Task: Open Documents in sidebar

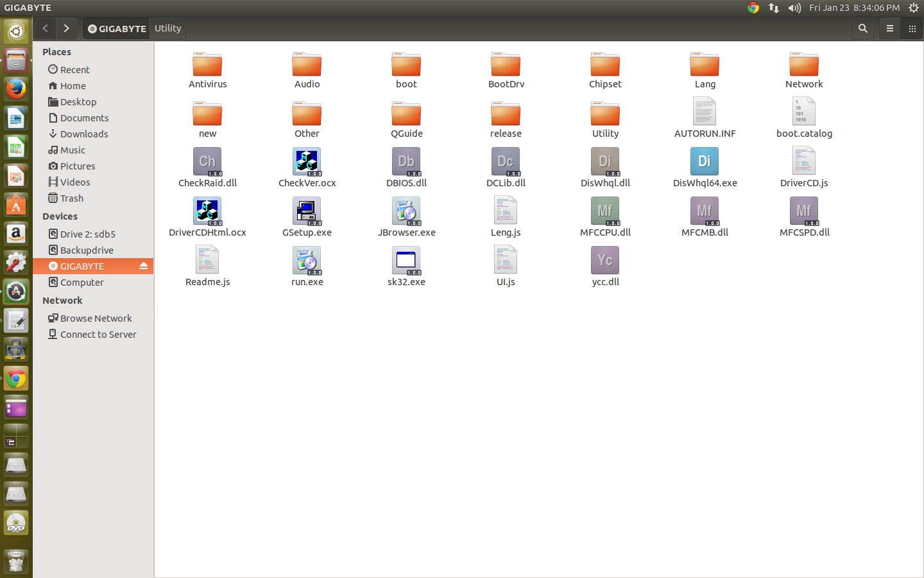Action: (93, 118)
